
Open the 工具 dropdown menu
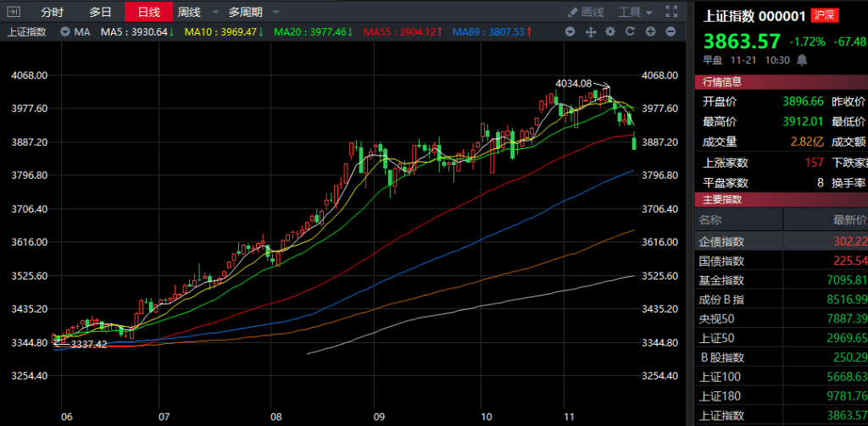point(635,12)
